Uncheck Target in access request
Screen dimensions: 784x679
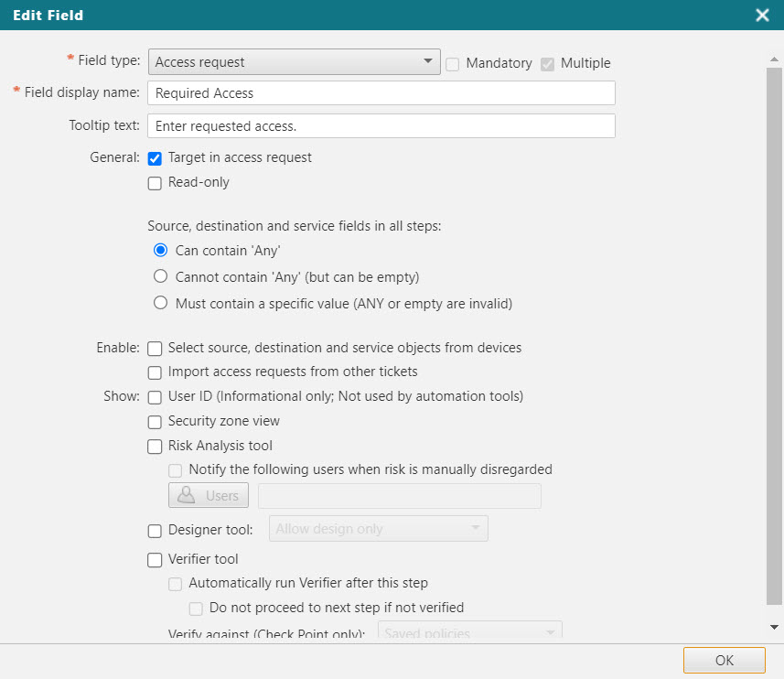pos(155,157)
